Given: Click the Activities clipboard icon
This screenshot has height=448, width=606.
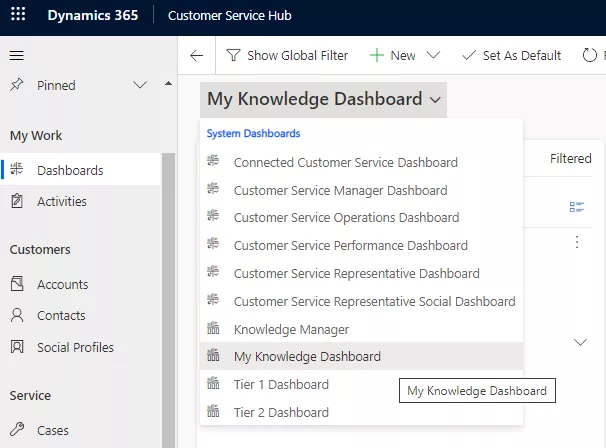Looking at the screenshot, I should tap(17, 201).
